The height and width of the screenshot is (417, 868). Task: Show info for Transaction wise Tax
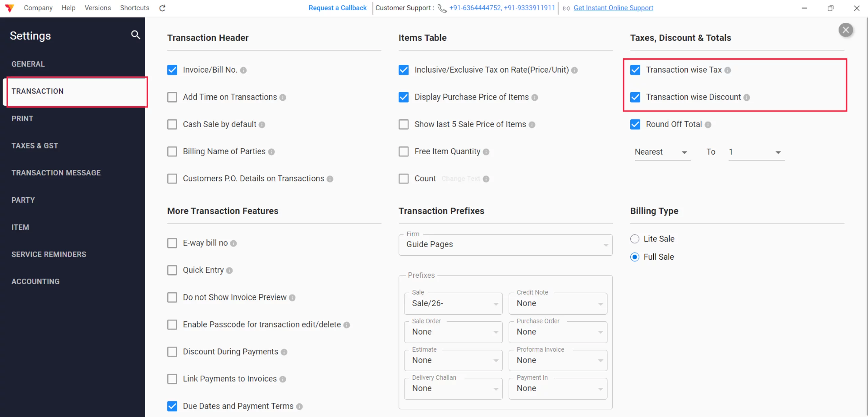(728, 70)
